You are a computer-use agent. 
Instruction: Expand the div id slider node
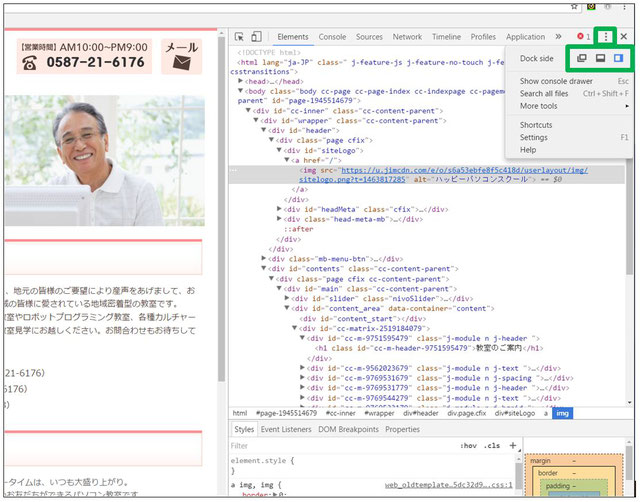pyautogui.click(x=287, y=298)
